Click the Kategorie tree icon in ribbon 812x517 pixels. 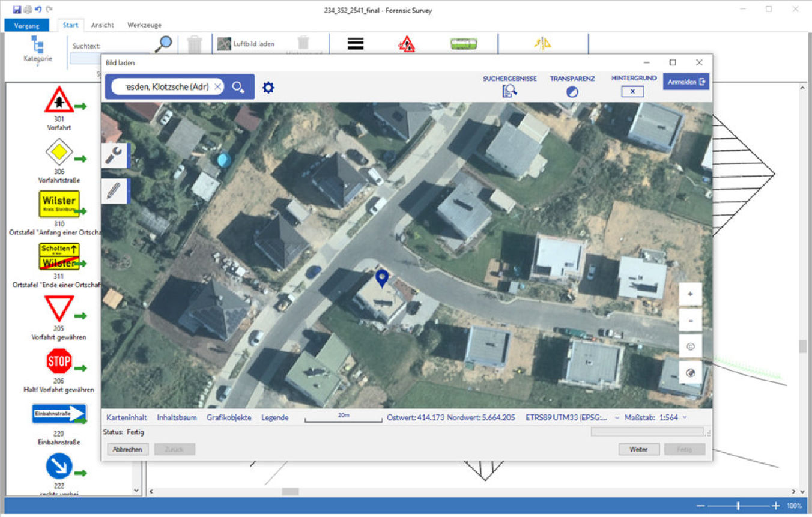coord(37,45)
